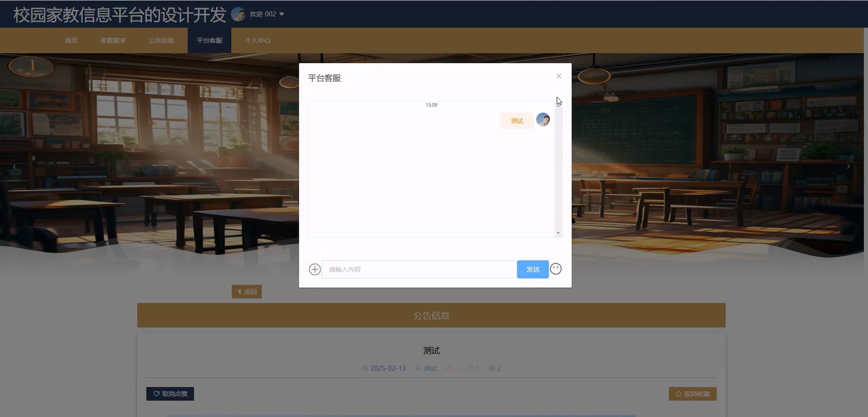Click the comment count icon

[x=492, y=368]
